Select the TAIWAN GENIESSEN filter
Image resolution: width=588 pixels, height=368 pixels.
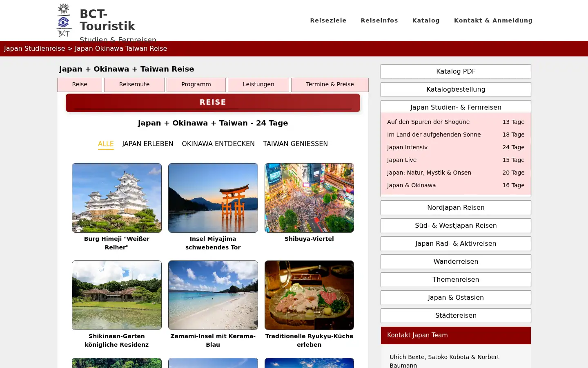click(295, 144)
